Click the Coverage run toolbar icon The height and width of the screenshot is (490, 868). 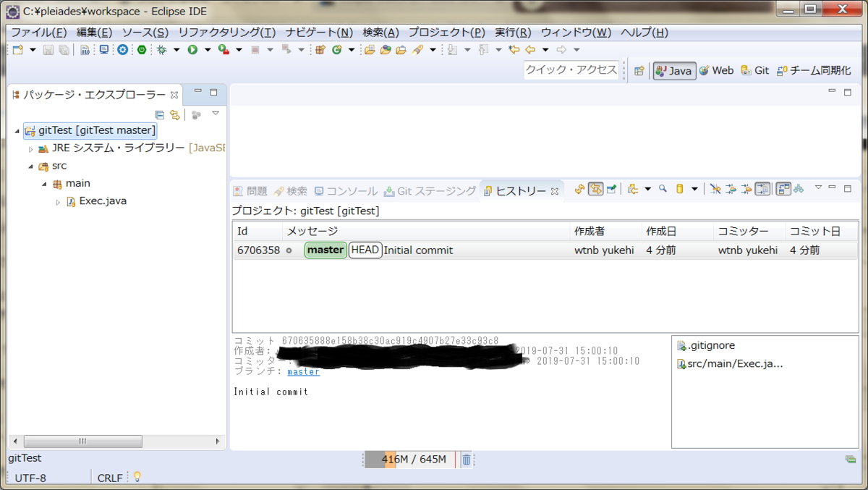pos(224,50)
